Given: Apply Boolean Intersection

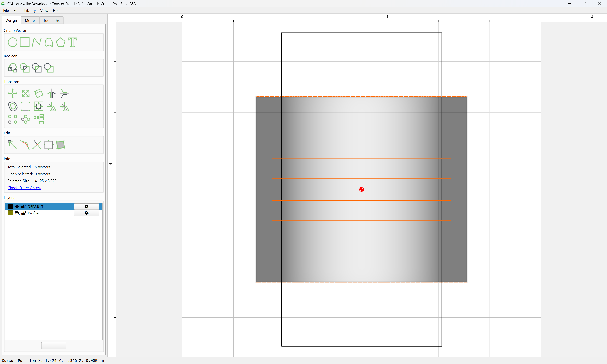Looking at the screenshot, I should pyautogui.click(x=24, y=68).
